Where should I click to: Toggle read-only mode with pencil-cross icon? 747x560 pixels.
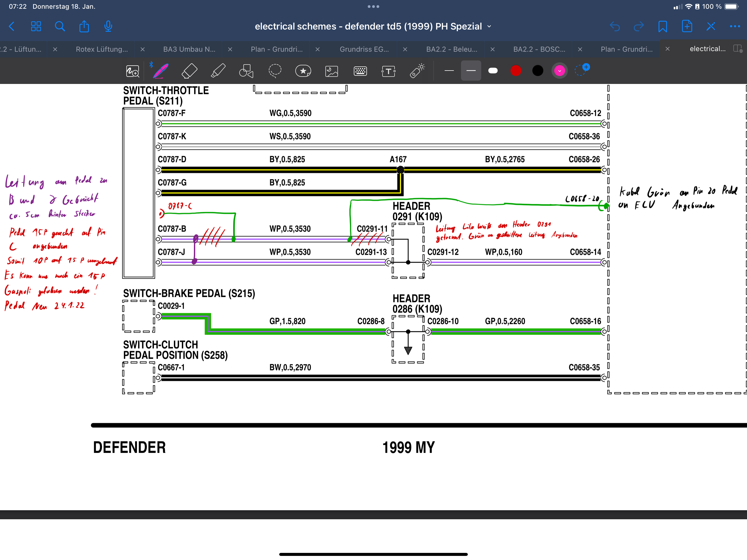point(711,26)
